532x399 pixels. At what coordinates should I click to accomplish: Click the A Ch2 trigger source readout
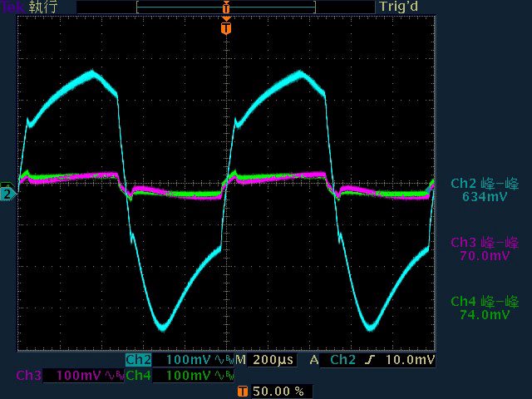(x=342, y=360)
